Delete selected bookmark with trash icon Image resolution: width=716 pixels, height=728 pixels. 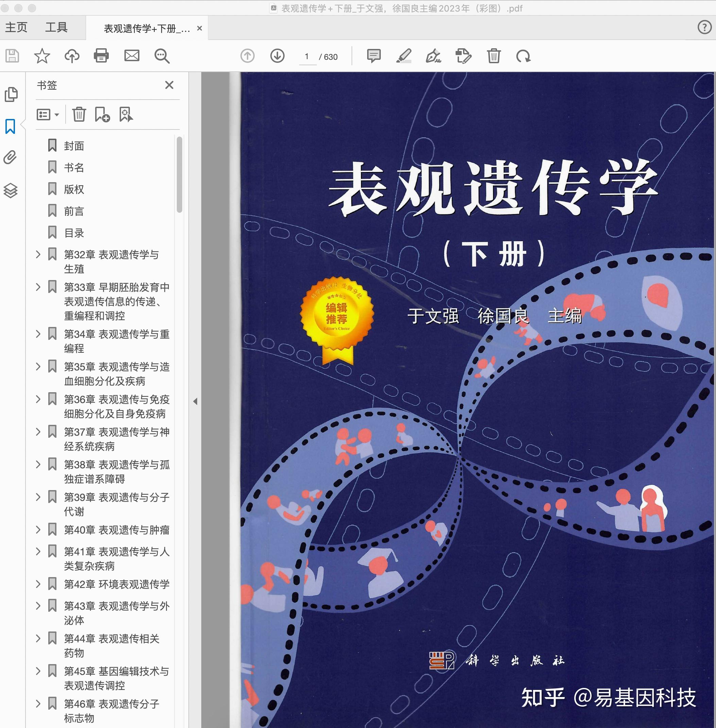[79, 114]
